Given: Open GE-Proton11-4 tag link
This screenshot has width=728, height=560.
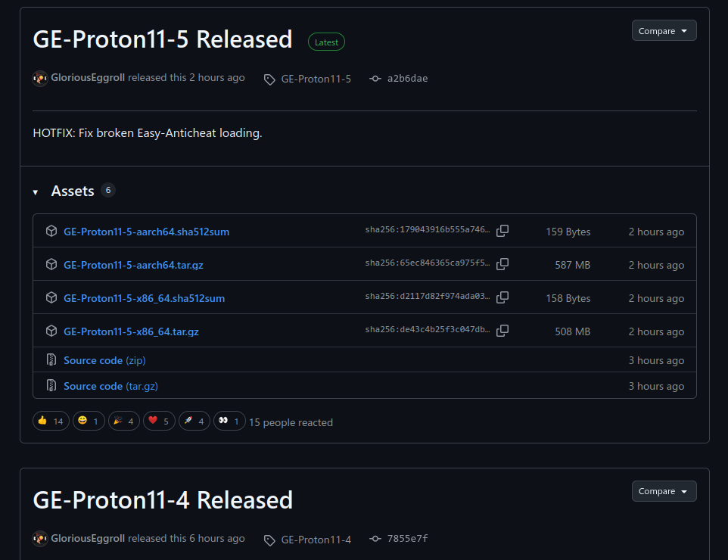Looking at the screenshot, I should click(316, 540).
